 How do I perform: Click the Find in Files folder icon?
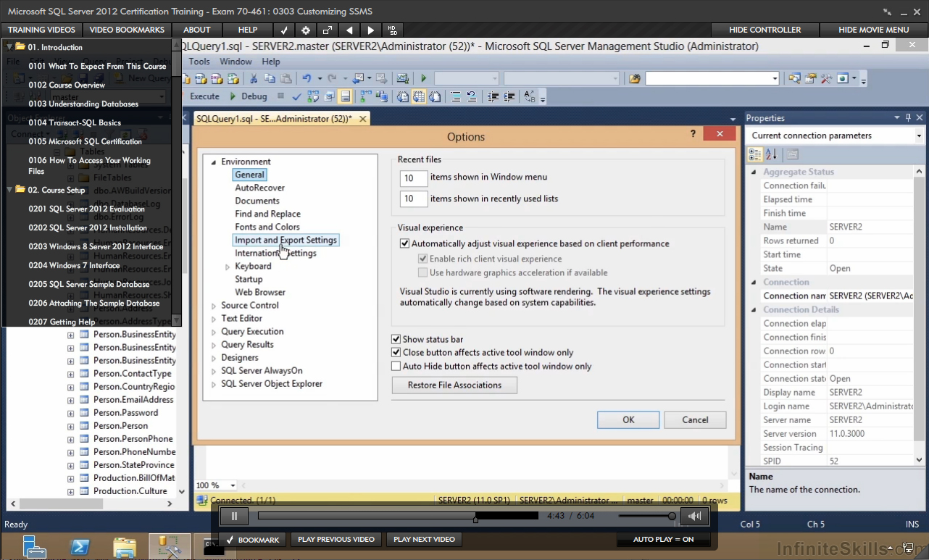pos(635,78)
